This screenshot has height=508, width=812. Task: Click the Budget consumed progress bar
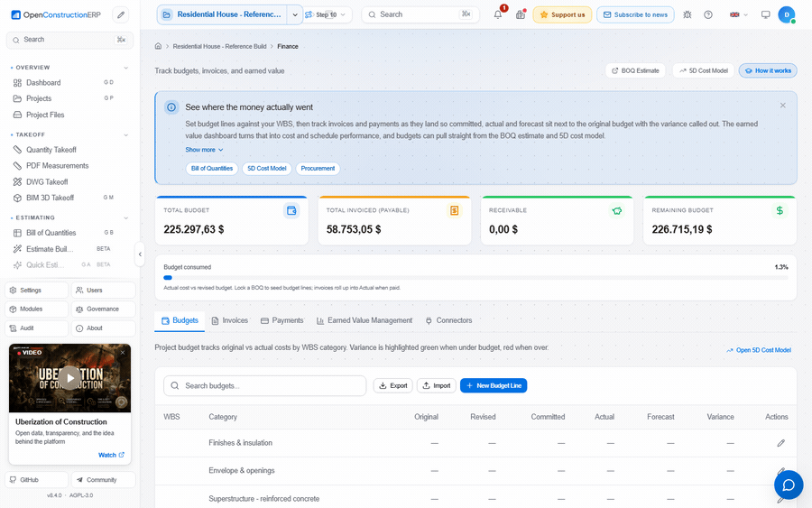tap(475, 278)
